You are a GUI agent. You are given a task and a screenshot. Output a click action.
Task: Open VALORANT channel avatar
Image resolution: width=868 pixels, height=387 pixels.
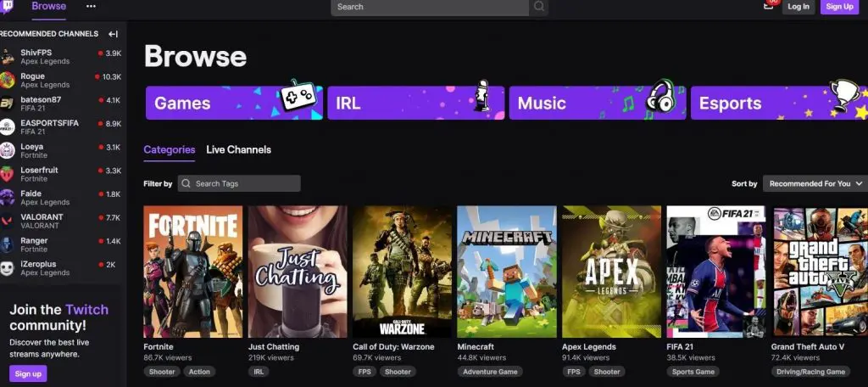[x=7, y=222]
